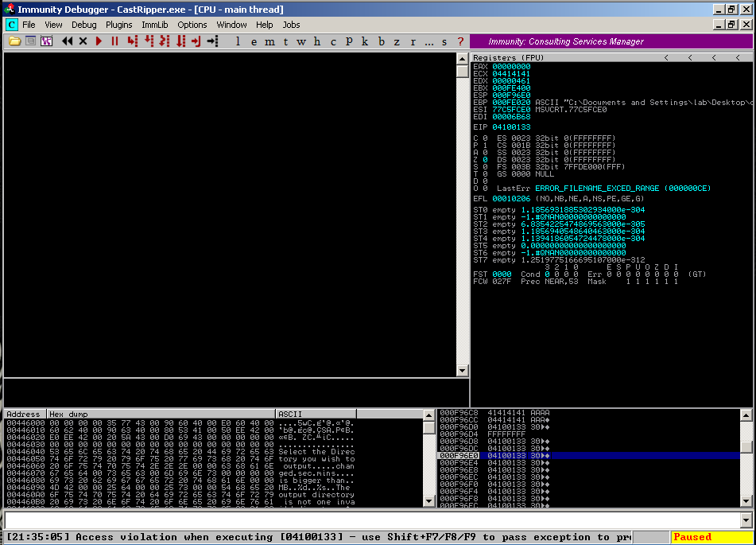The height and width of the screenshot is (545, 756).
Task: Show Memory map with the m button
Action: coord(269,41)
